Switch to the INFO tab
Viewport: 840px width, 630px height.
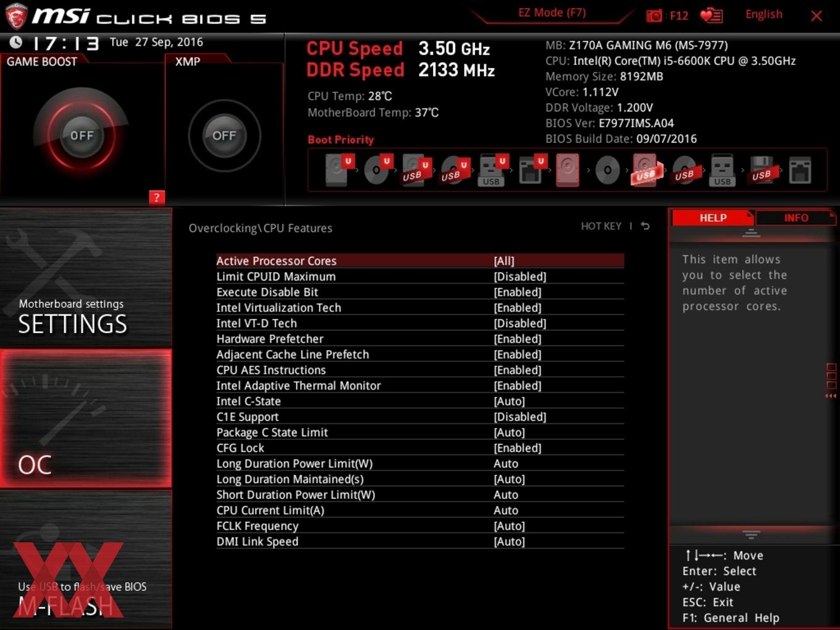(x=796, y=218)
